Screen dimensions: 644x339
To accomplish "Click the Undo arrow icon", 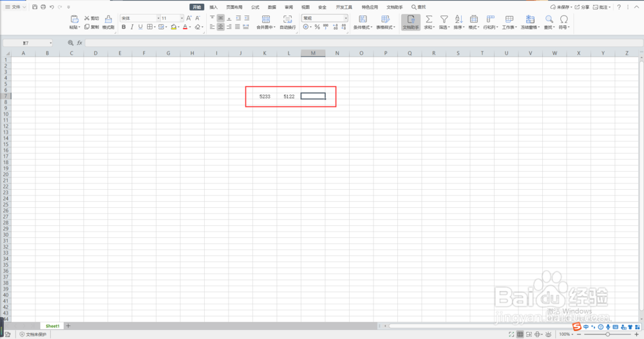I will tap(52, 7).
